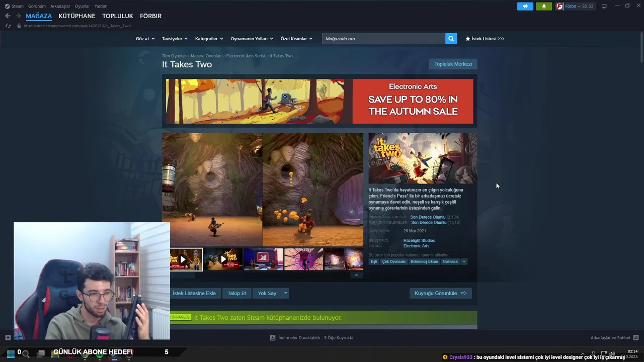Open the Hazelight Studios developer link
This screenshot has width=644, height=362.
(419, 240)
